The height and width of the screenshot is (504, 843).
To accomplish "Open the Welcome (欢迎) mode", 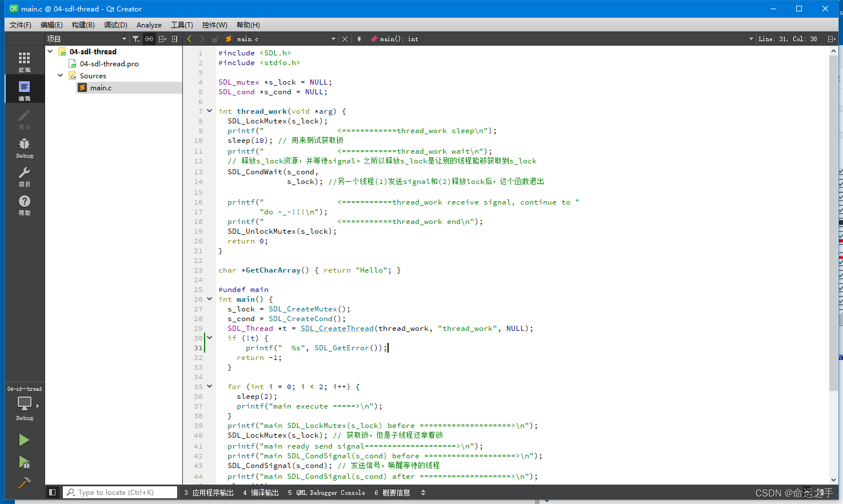I will point(24,62).
